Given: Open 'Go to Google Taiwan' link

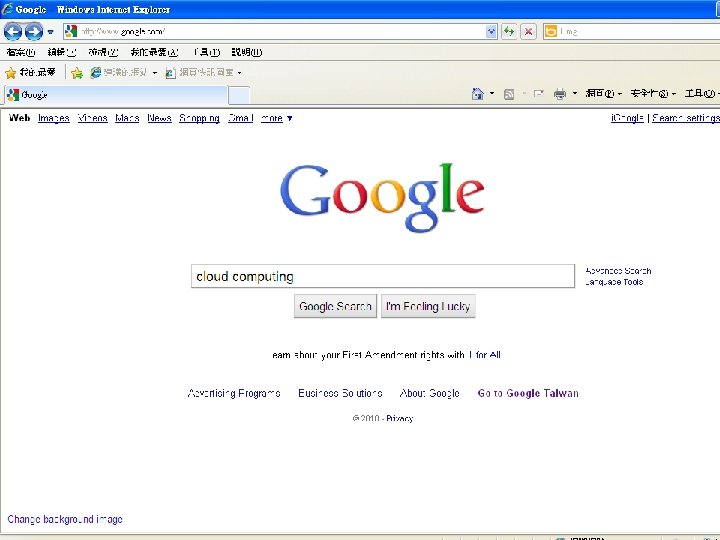Looking at the screenshot, I should pos(528,394).
